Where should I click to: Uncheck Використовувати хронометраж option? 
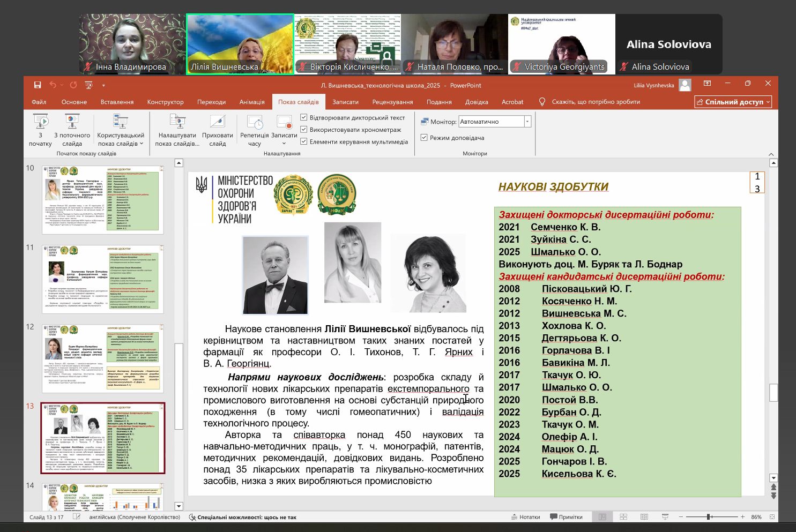coord(304,129)
